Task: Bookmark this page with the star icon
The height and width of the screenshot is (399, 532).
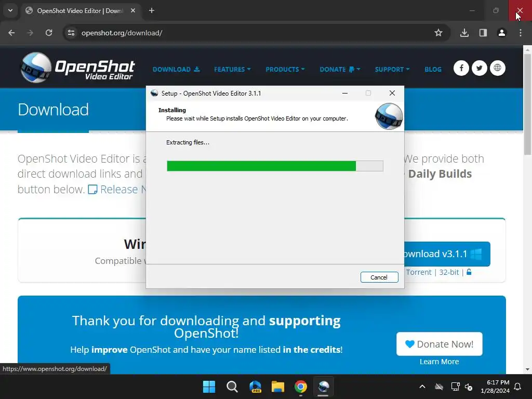Action: (438, 33)
